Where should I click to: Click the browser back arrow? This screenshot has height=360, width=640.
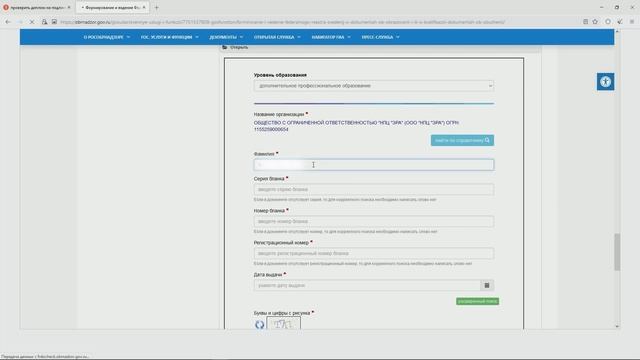[8, 22]
